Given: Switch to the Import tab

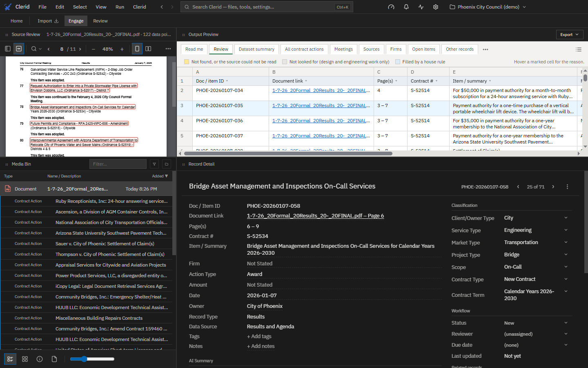Looking at the screenshot, I should coord(48,21).
